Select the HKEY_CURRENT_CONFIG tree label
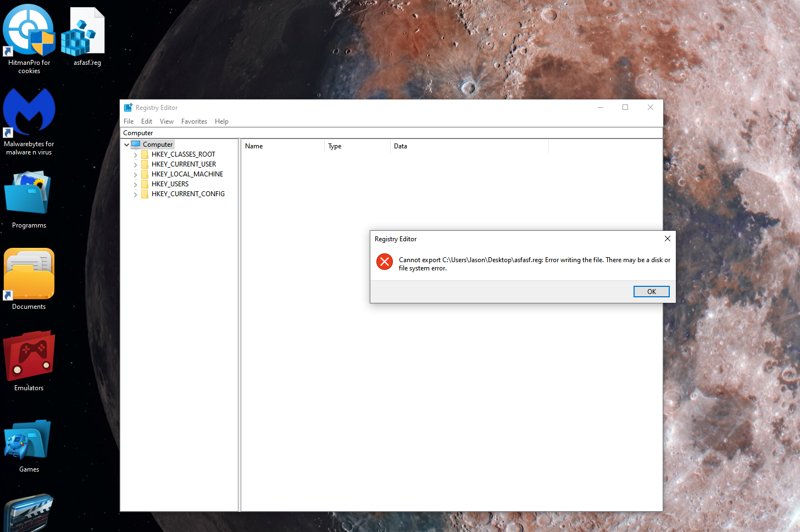 (x=188, y=194)
